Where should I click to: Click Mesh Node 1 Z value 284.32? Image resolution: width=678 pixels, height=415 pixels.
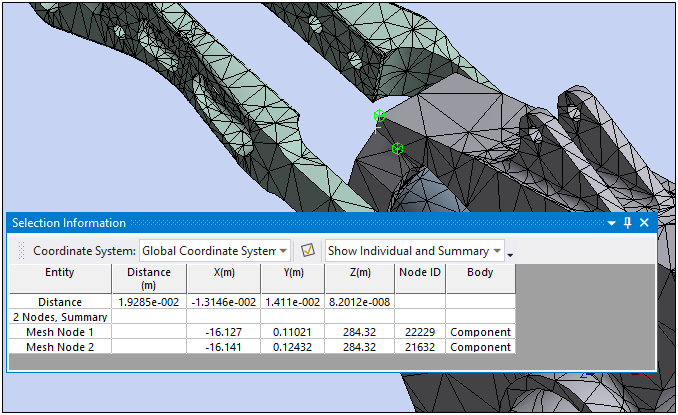360,332
